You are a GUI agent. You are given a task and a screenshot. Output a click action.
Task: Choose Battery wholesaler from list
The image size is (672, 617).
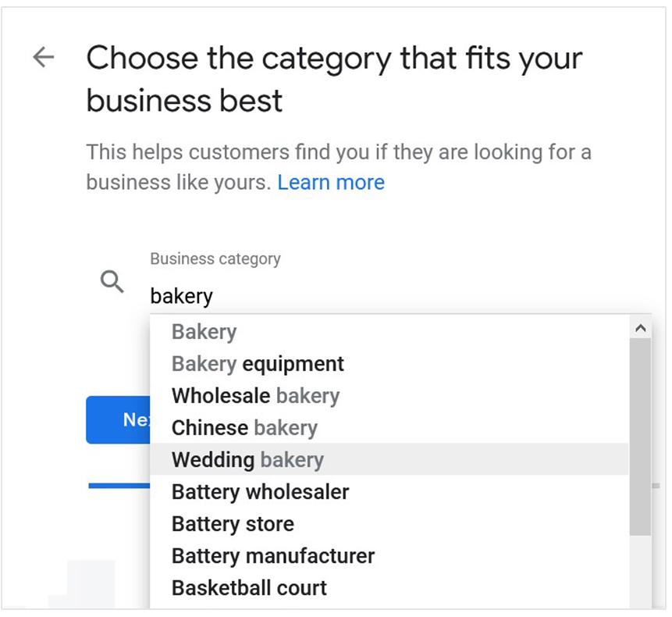[x=389, y=492]
